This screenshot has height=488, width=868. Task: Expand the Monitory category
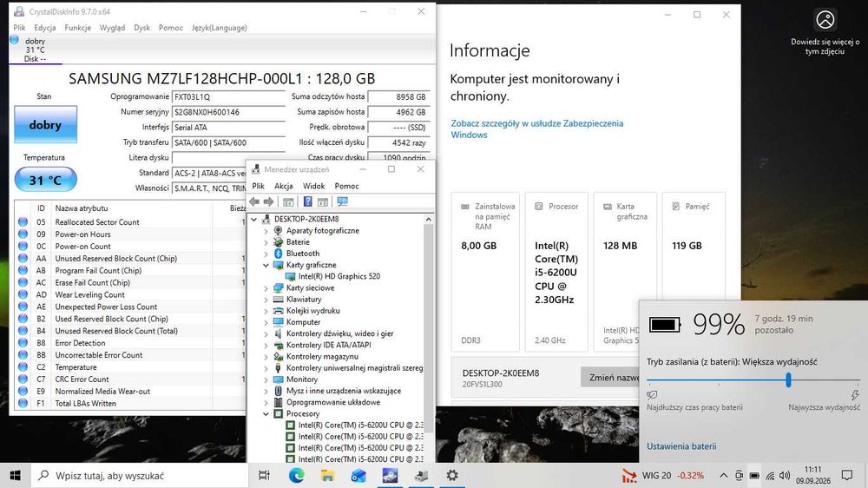point(266,379)
